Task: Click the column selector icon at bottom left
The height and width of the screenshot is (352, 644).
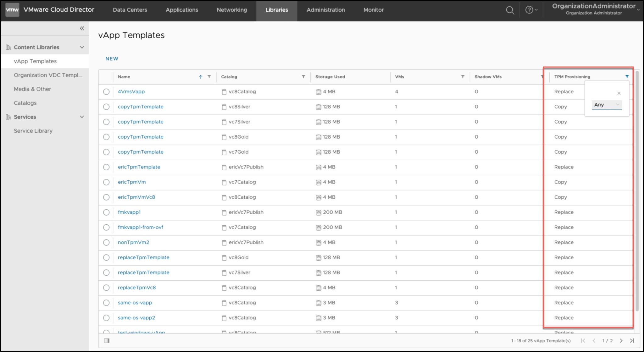Action: [x=107, y=340]
